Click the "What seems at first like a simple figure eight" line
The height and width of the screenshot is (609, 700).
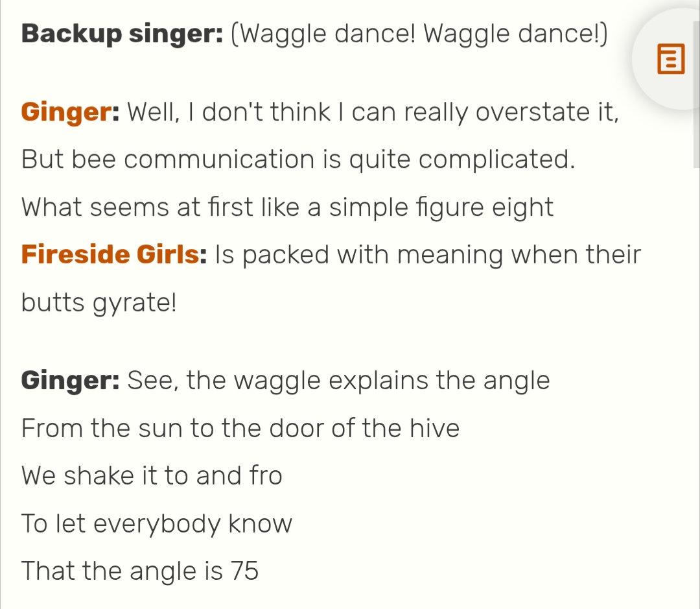click(287, 208)
